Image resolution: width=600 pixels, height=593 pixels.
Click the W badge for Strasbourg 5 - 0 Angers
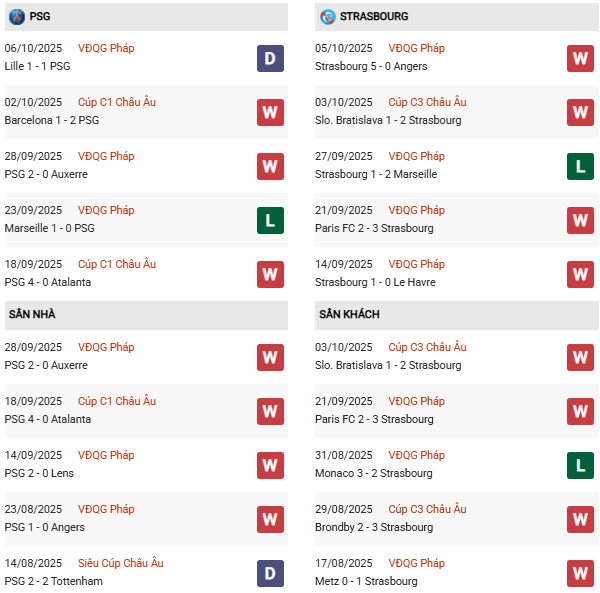[580, 58]
